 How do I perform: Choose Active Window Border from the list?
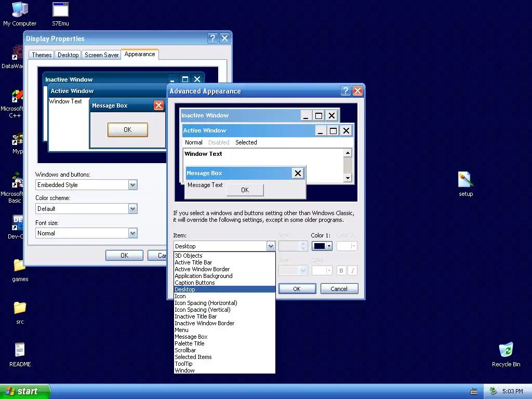click(224, 269)
